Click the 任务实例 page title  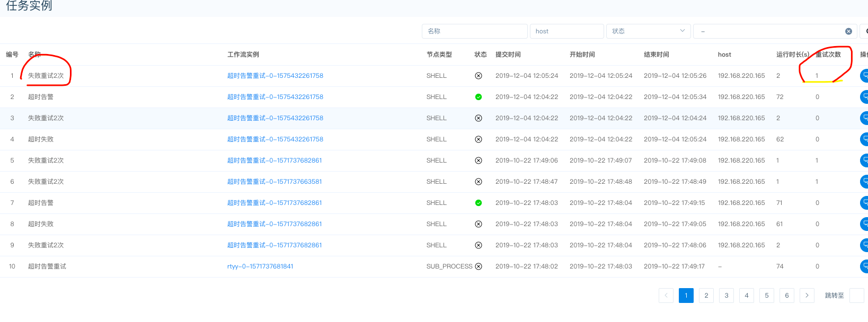pos(29,6)
